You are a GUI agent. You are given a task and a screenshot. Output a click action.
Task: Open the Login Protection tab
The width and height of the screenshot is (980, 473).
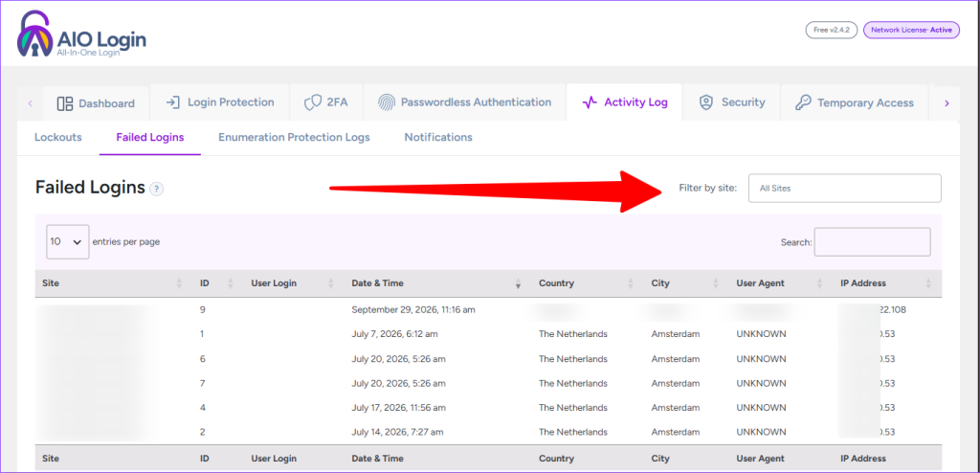[220, 102]
